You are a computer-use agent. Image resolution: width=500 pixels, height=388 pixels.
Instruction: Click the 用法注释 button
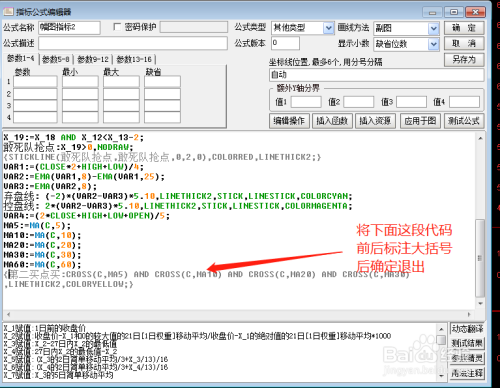pyautogui.click(x=467, y=373)
